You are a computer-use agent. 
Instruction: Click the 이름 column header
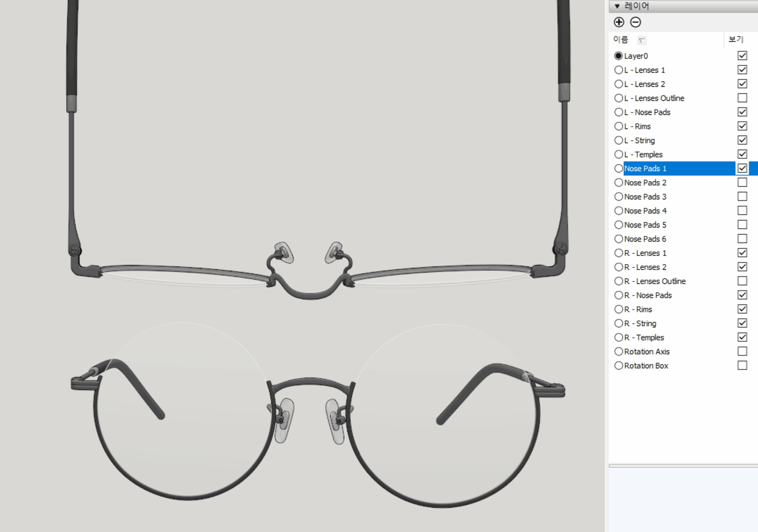(x=621, y=39)
